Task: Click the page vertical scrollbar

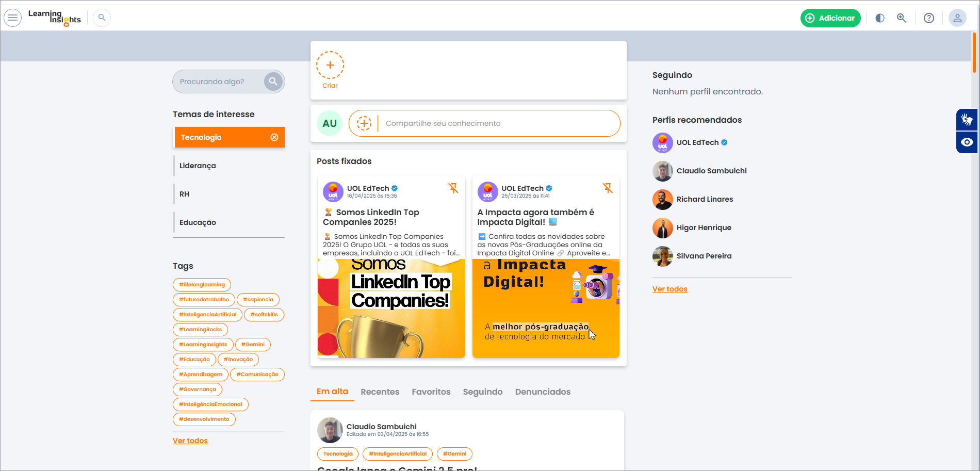Action: [974, 53]
